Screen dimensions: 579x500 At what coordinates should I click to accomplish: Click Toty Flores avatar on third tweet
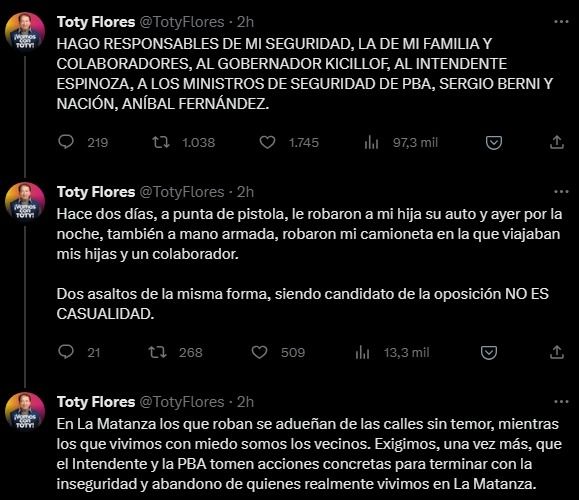(x=25, y=412)
